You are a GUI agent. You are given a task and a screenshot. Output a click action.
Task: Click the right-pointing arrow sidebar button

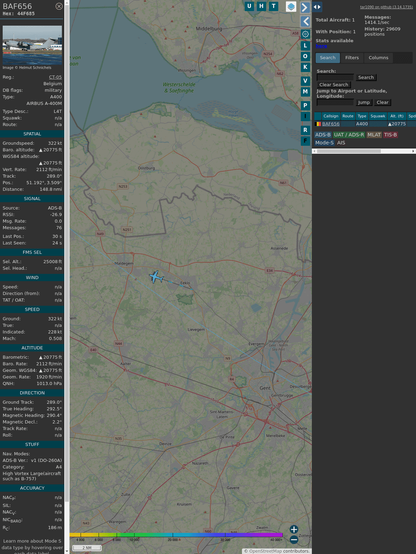pyautogui.click(x=305, y=7)
